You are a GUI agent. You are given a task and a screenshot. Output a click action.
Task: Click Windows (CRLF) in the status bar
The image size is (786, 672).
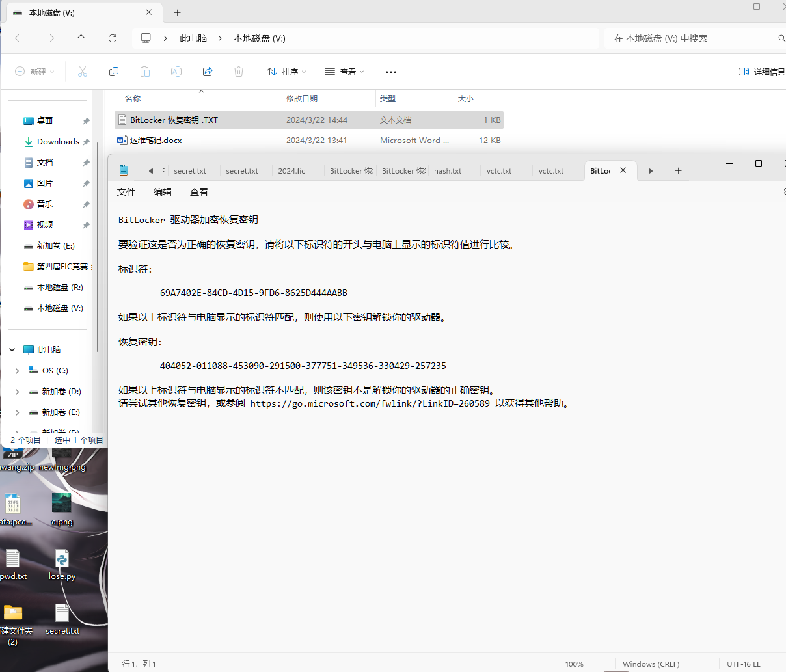[651, 664]
